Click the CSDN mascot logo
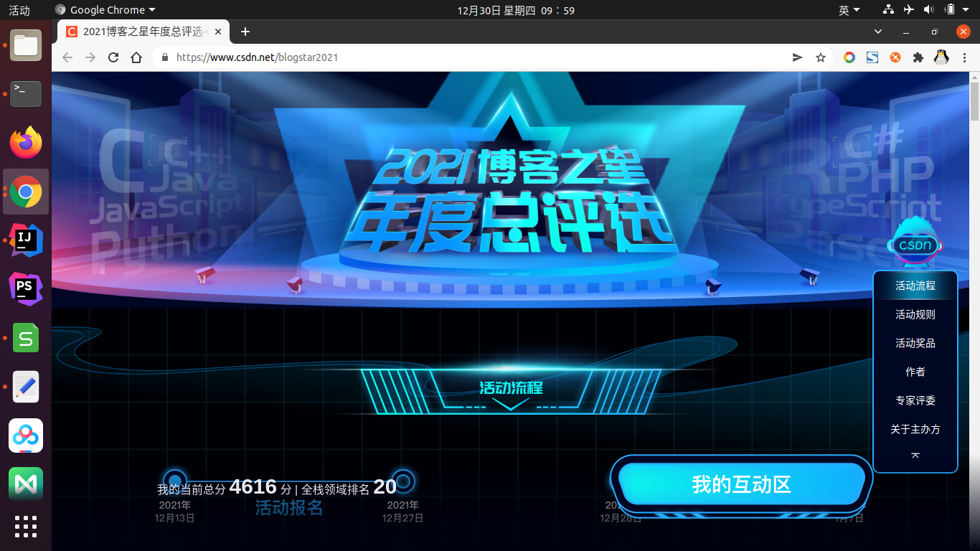980x551 pixels. [x=915, y=242]
